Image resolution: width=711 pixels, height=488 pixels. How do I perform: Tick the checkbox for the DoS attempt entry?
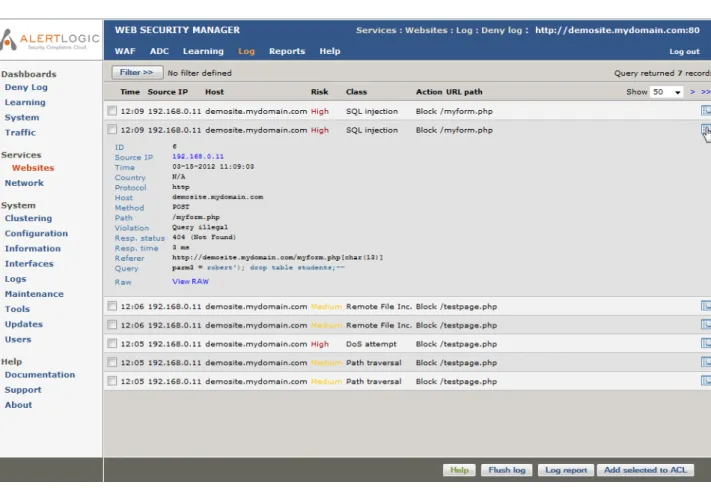[x=112, y=343]
